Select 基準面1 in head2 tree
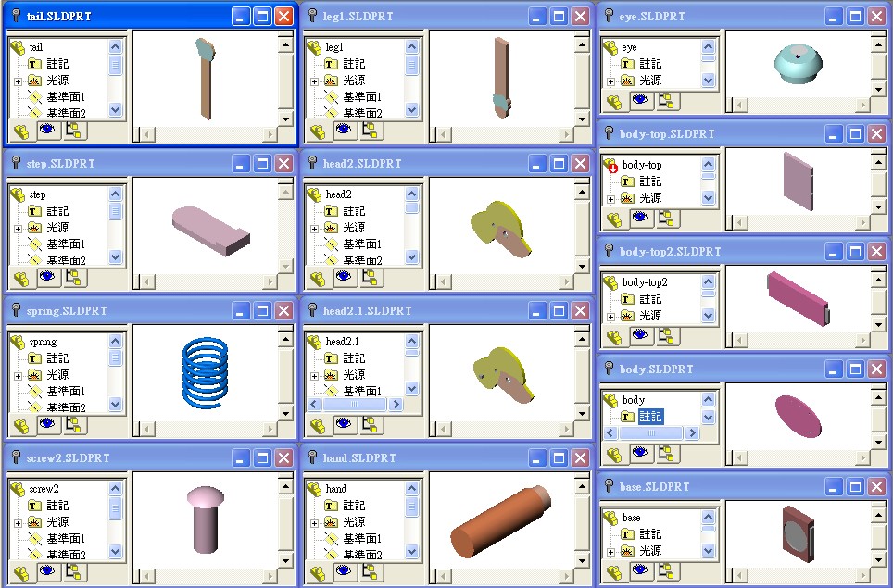 (362, 244)
